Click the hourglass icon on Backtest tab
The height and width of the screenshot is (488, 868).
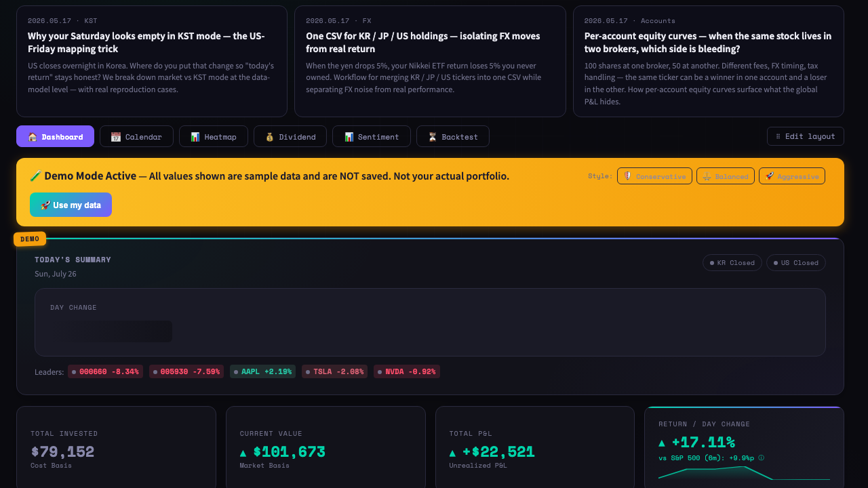pos(433,137)
